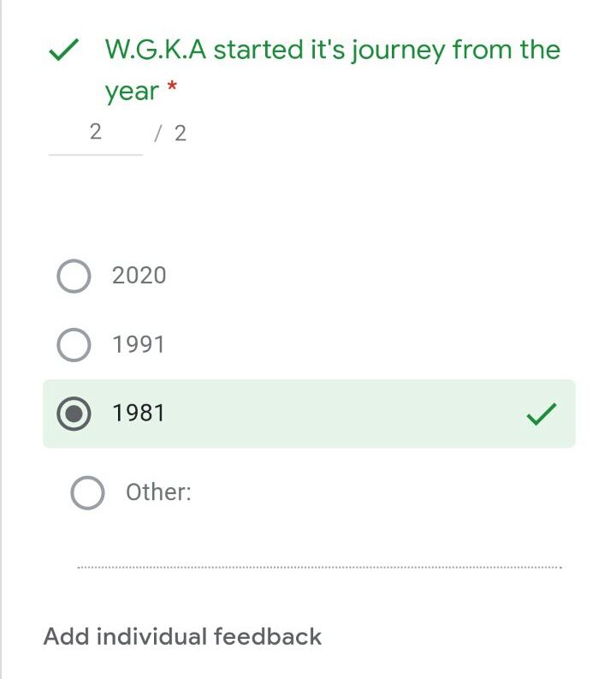Click the word "year" in the question

pos(132,92)
